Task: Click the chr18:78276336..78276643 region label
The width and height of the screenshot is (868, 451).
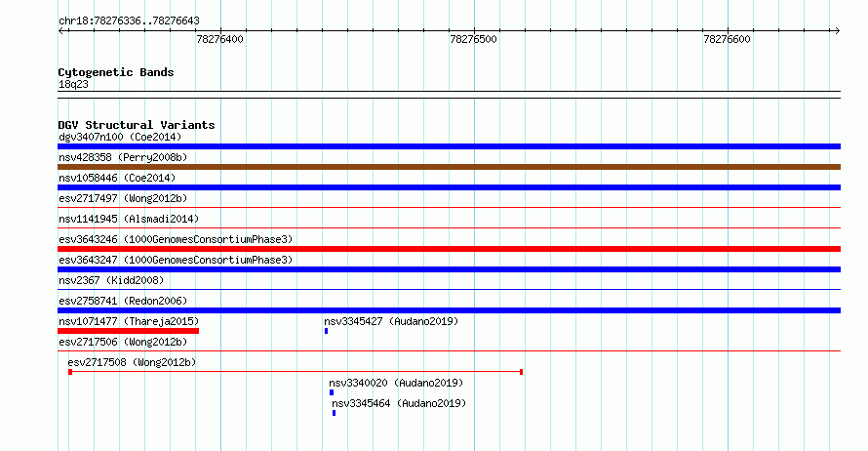Action: [x=129, y=21]
